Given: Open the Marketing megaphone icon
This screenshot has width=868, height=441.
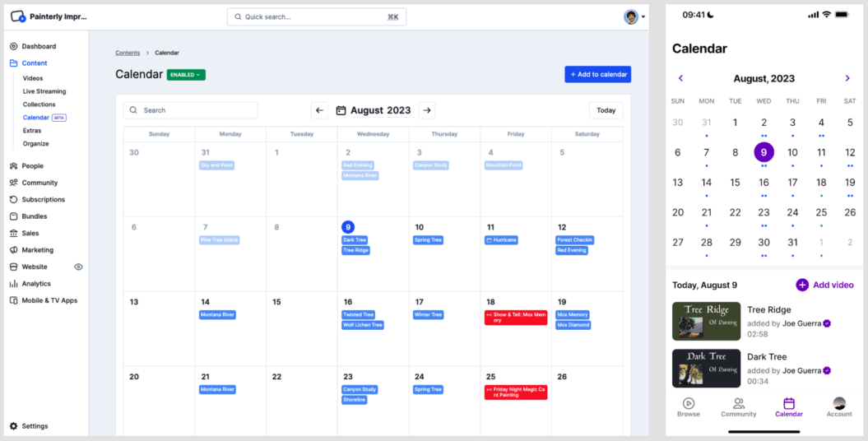Looking at the screenshot, I should click(x=14, y=250).
